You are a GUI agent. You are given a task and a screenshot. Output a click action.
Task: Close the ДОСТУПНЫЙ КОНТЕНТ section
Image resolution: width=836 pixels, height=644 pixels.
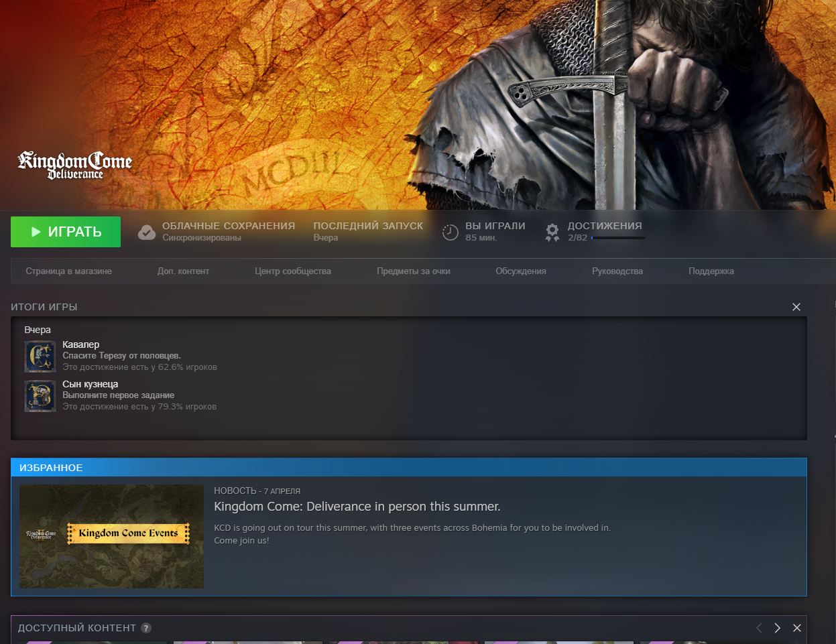click(797, 628)
